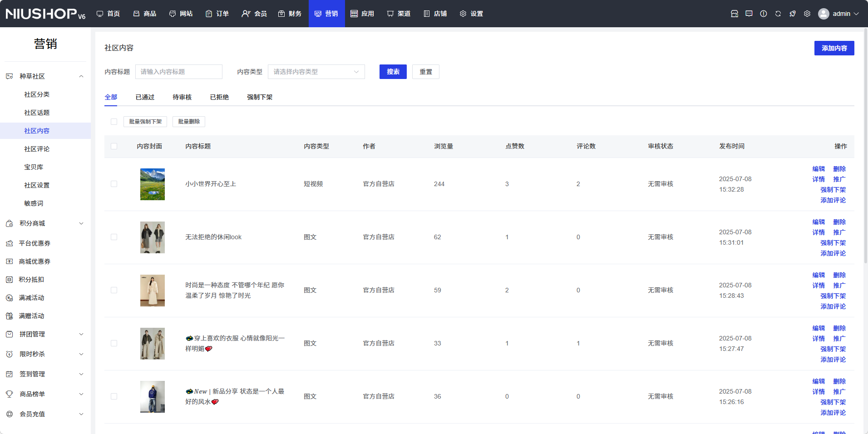This screenshot has height=434, width=868.
Task: Click the refresh arrows icon
Action: 778,14
